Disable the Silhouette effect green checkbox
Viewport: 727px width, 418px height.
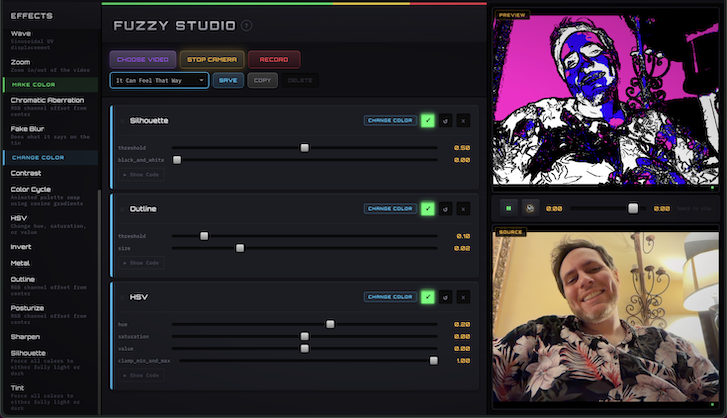point(428,121)
